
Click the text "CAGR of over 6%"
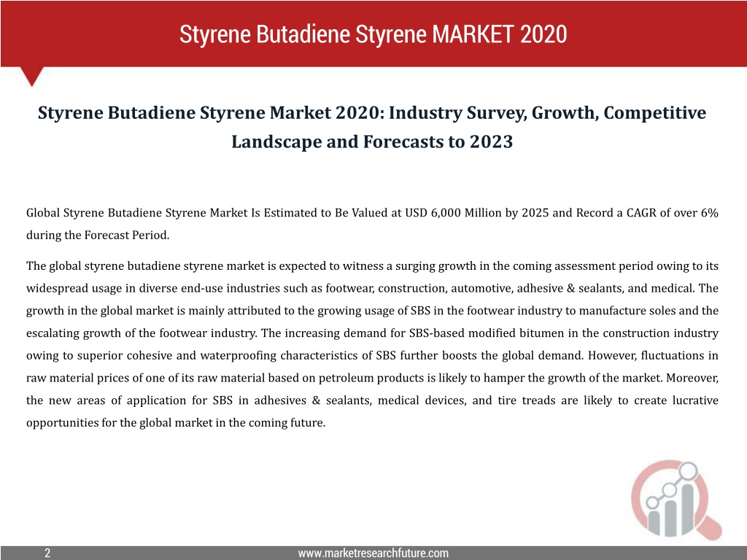click(672, 213)
